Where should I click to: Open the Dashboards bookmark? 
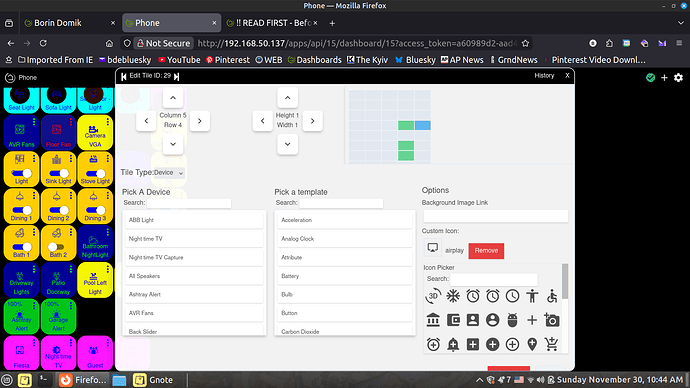[x=315, y=60]
